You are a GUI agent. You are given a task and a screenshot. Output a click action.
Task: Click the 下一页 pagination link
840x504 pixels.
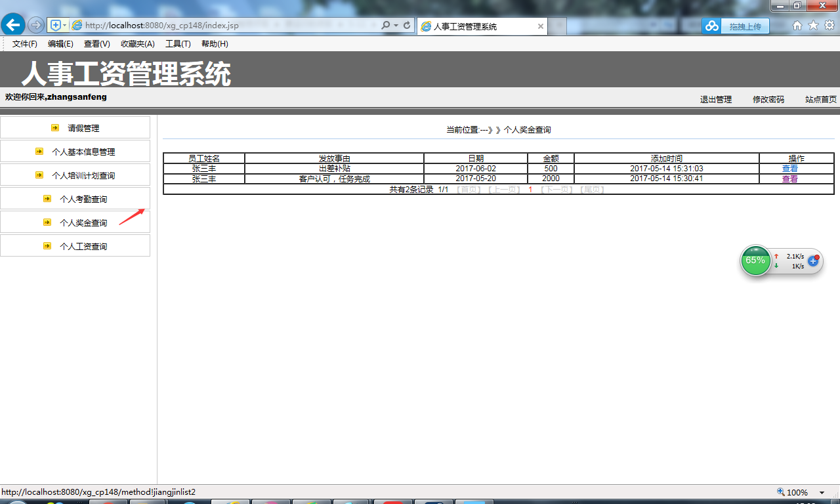coord(556,190)
